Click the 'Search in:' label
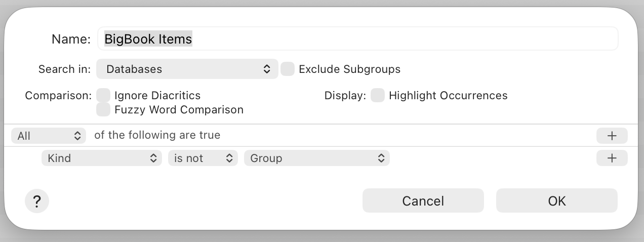Viewport: 644px width, 242px height. point(65,69)
